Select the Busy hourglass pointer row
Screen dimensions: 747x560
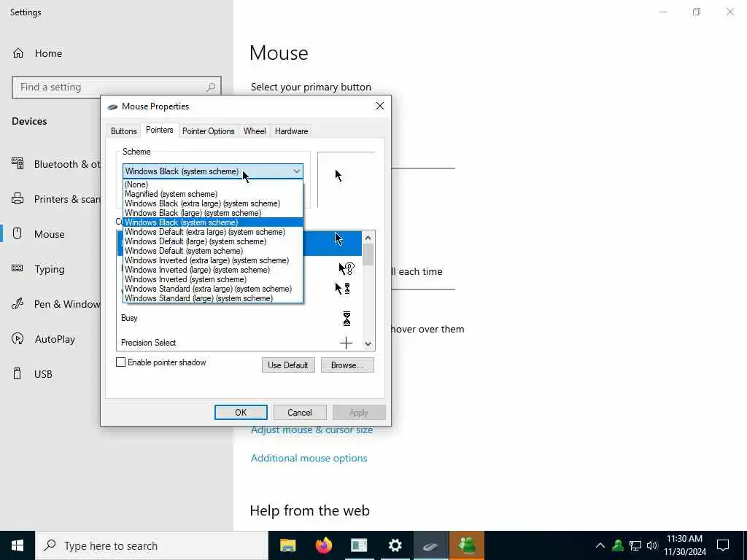(239, 318)
